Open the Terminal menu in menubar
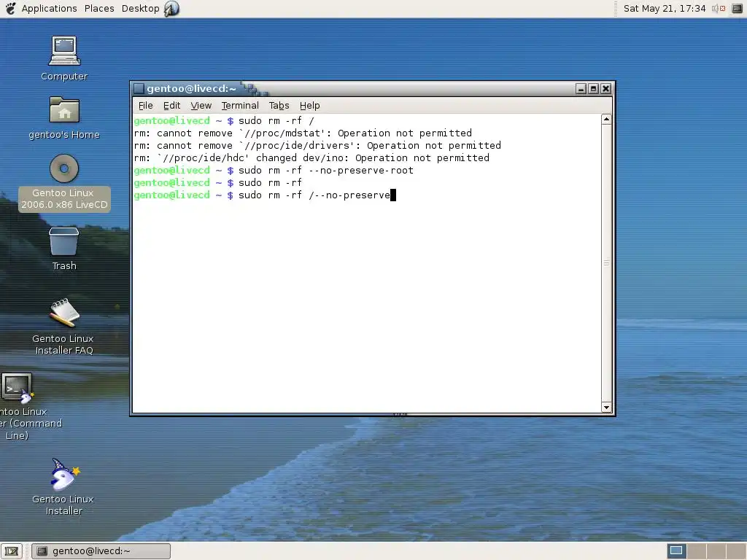 [x=240, y=105]
